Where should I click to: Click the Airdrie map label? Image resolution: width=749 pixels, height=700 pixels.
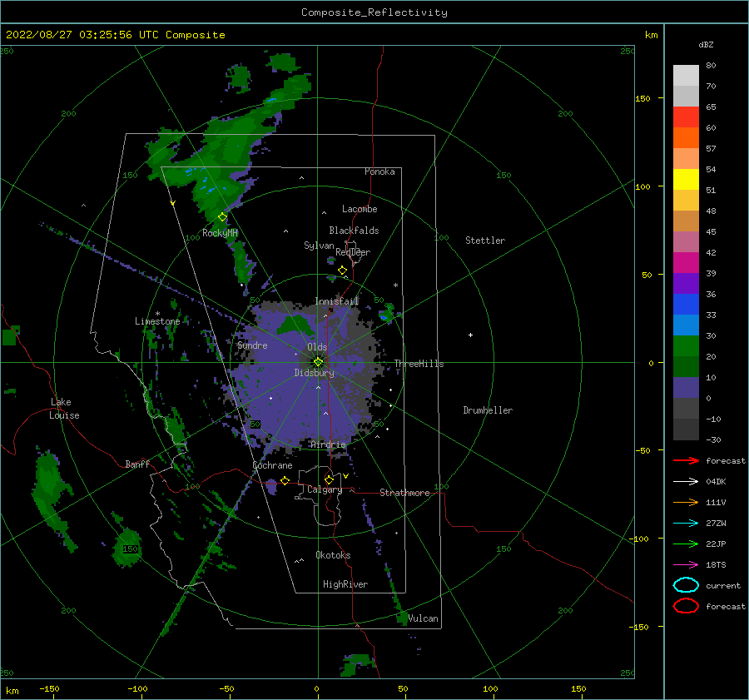(328, 444)
